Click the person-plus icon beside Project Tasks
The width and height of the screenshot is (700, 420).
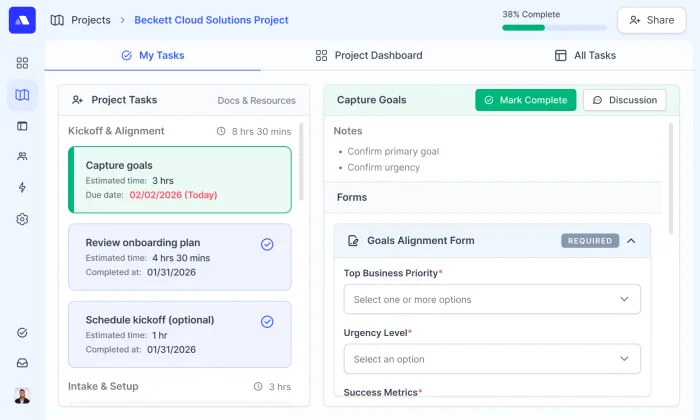click(77, 100)
